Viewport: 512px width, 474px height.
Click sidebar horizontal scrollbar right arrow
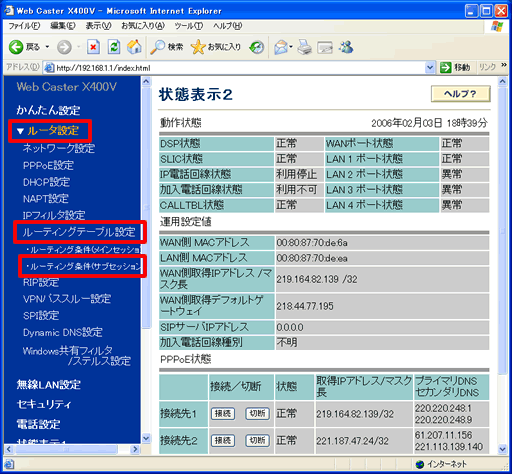point(135,449)
